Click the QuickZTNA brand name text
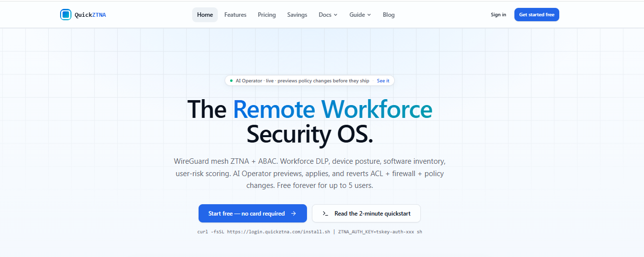644x257 pixels. [90, 15]
